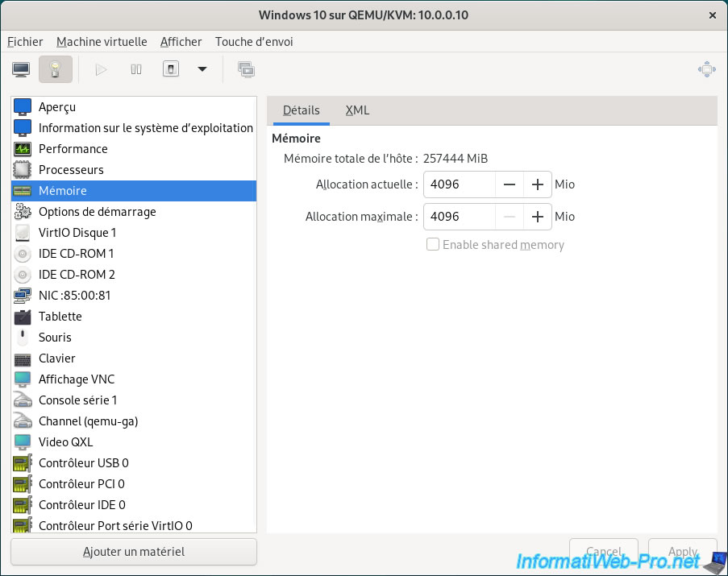Viewport: 728px width, 576px height.
Task: Select IDE CD-ROM 2
Action: (134, 275)
